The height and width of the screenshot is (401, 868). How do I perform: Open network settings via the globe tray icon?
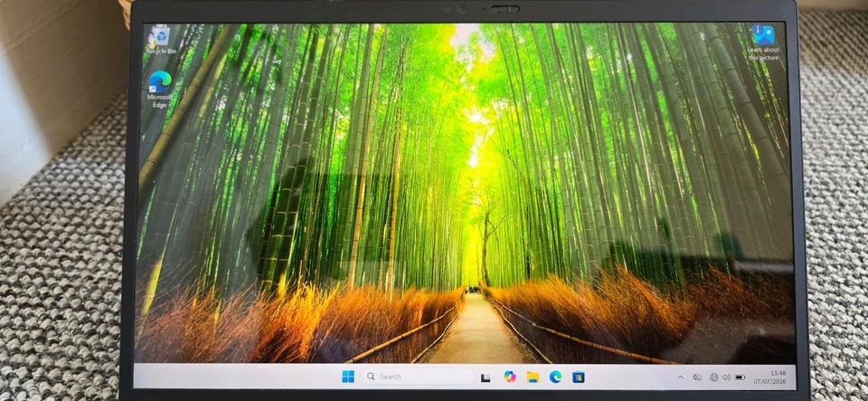[x=713, y=377]
